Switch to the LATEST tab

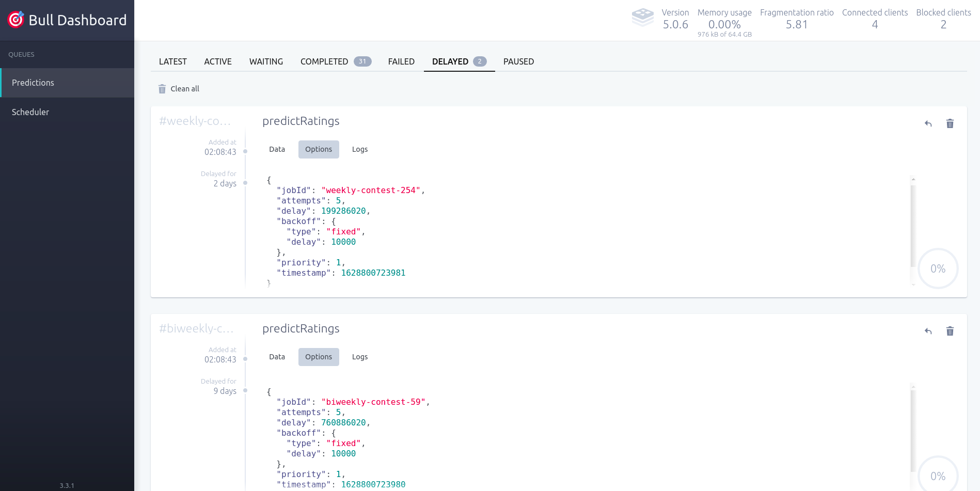(x=172, y=61)
